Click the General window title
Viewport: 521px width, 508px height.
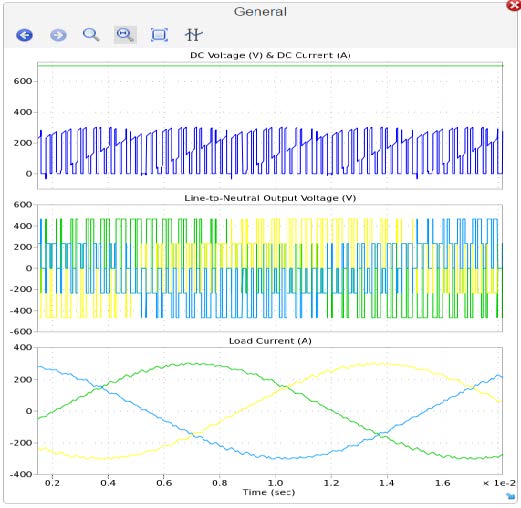point(260,12)
